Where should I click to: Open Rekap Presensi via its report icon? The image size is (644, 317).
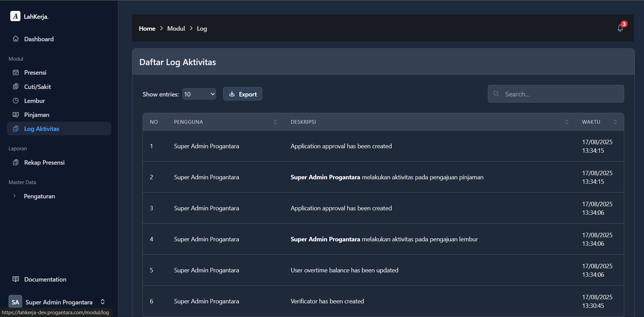[x=16, y=162]
